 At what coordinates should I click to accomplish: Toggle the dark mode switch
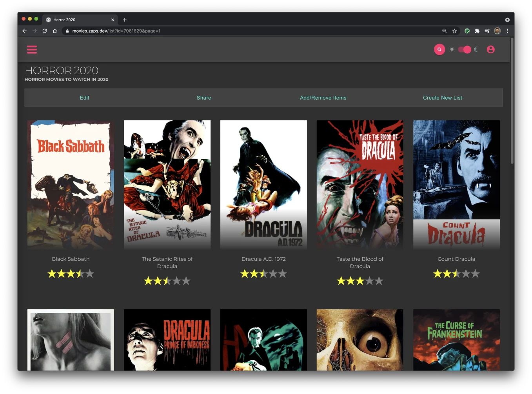[x=465, y=49]
